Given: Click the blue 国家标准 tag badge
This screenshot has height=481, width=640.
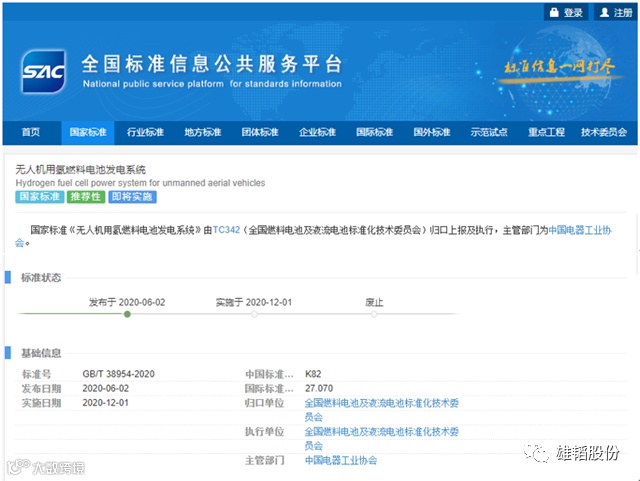Looking at the screenshot, I should pyautogui.click(x=40, y=197).
